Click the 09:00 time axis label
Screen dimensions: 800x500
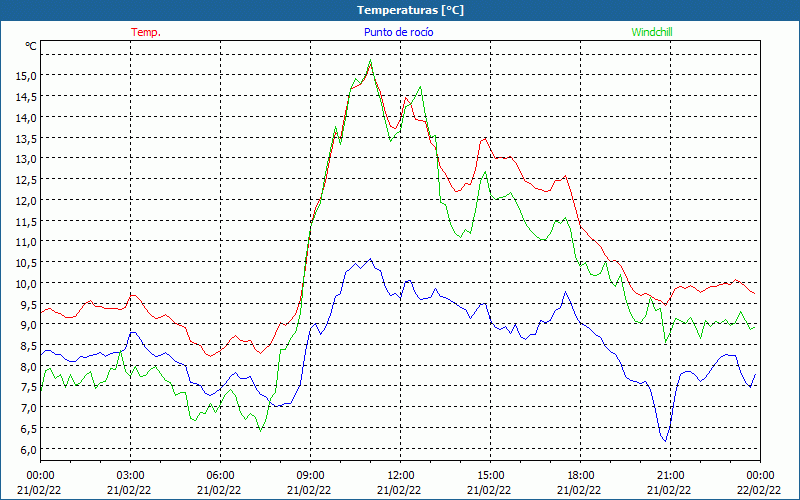(x=310, y=476)
